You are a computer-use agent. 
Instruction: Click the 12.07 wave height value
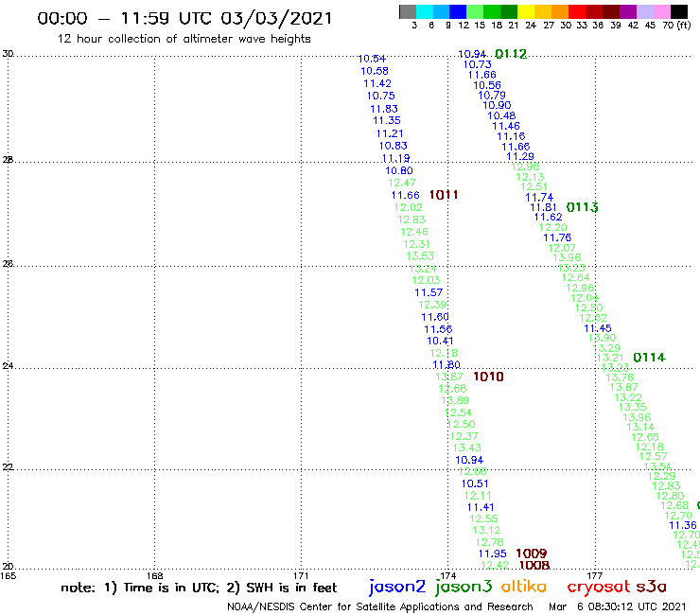point(562,248)
